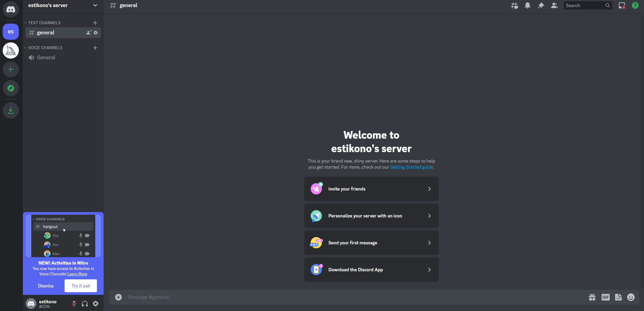Open the inbox icon

coord(622,5)
